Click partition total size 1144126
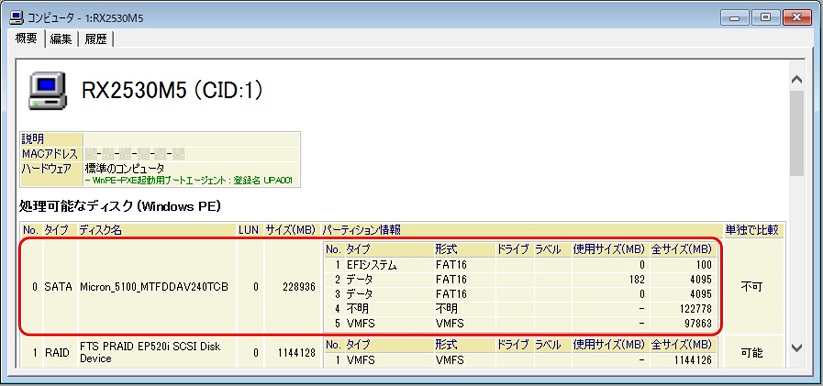The image size is (823, 386). pos(692,360)
